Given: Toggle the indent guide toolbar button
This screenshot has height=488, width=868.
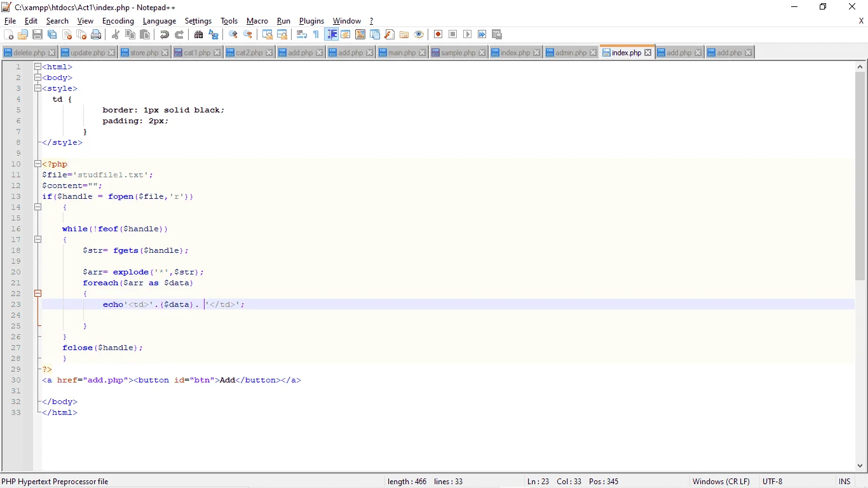Looking at the screenshot, I should tap(331, 34).
